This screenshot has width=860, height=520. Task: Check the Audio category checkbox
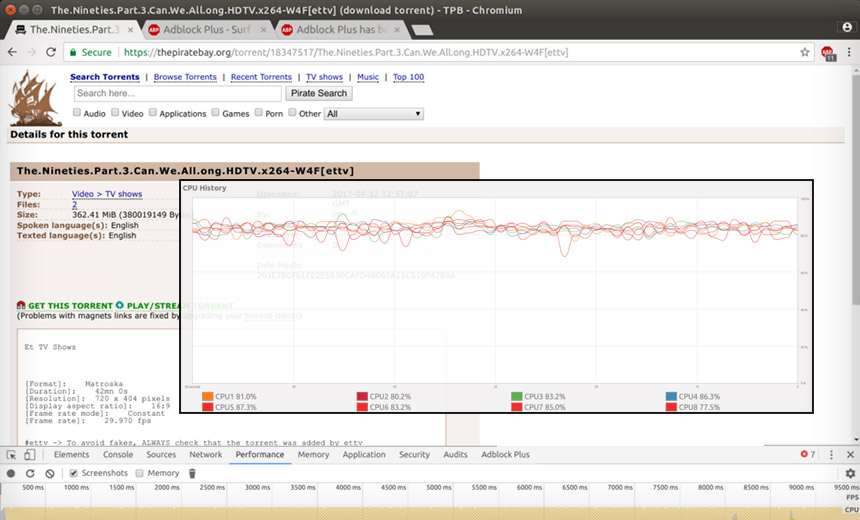tap(77, 112)
